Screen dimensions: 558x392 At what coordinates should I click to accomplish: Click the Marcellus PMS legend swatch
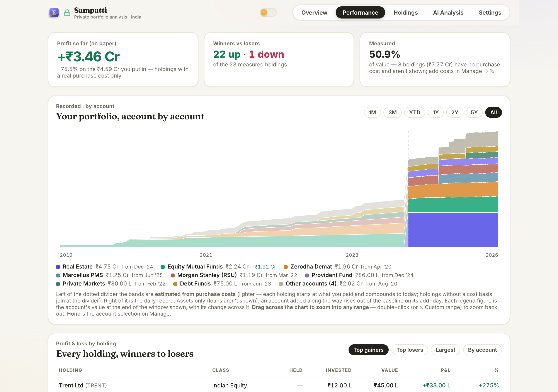58,275
